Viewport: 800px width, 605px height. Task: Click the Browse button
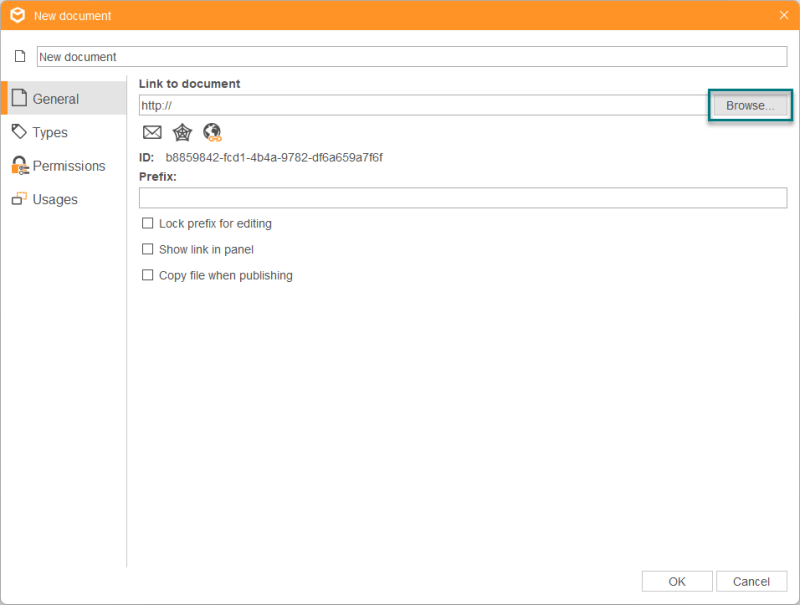(x=750, y=105)
